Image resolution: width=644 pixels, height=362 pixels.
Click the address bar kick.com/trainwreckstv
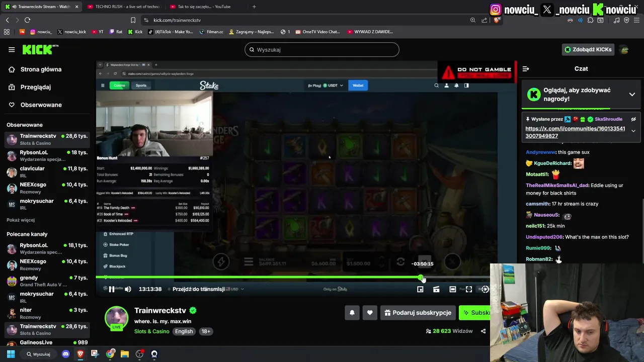177,20
